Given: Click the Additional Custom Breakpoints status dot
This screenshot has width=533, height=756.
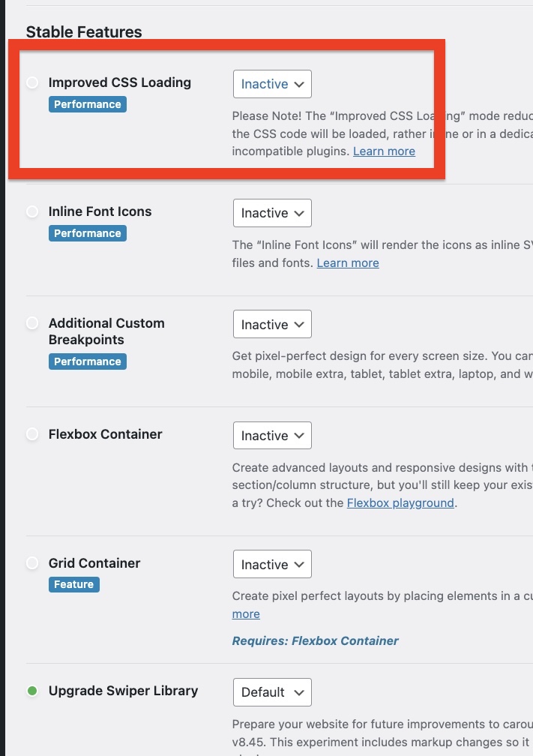Looking at the screenshot, I should tap(32, 323).
